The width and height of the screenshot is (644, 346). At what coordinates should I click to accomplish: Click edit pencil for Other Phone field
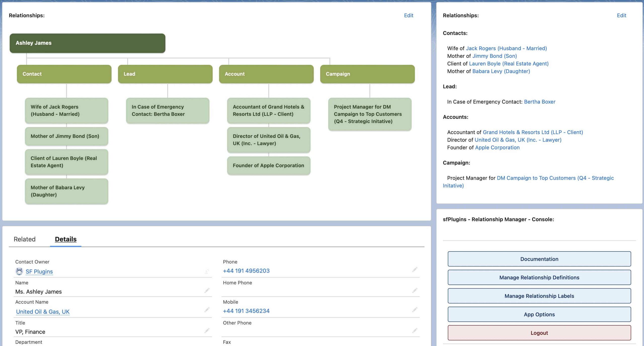click(x=415, y=330)
